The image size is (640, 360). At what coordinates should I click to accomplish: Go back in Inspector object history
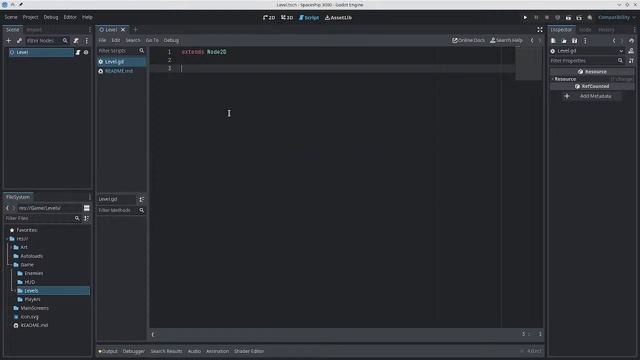[x=614, y=41]
